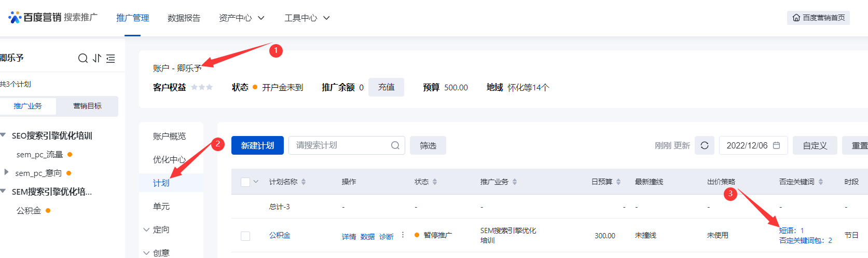Select the 营销目标 sidebar tab
Image resolution: width=868 pixels, height=258 pixels.
pyautogui.click(x=87, y=106)
